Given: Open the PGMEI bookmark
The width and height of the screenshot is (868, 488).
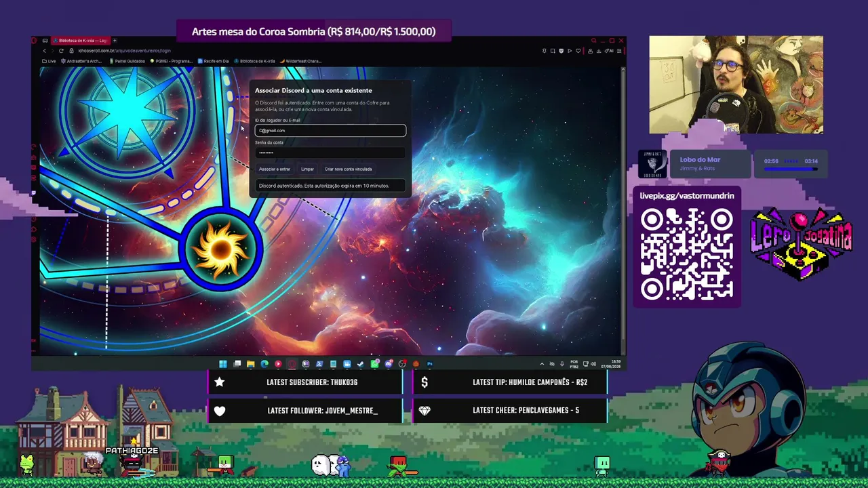Looking at the screenshot, I should (172, 61).
